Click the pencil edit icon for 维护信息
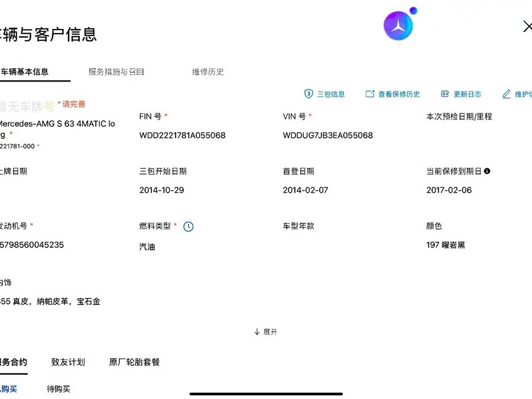The image size is (532, 399). tap(506, 93)
